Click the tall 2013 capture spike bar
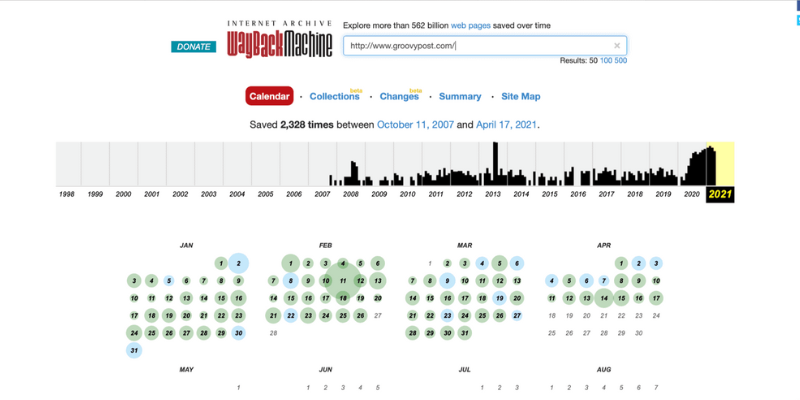Image resolution: width=800 pixels, height=400 pixels. pyautogui.click(x=495, y=163)
